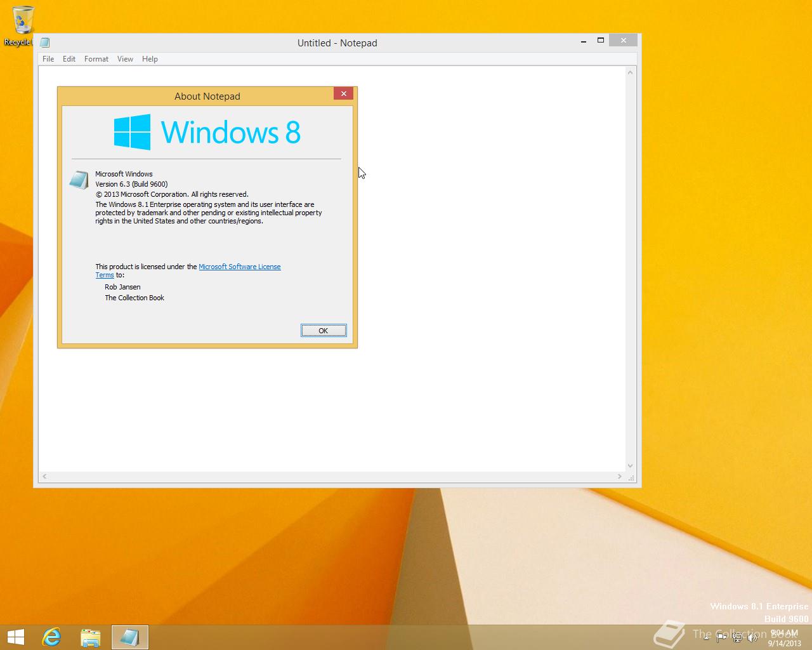Screen dimensions: 812x650
Task: Open the Action Center flag icon
Action: [721, 637]
